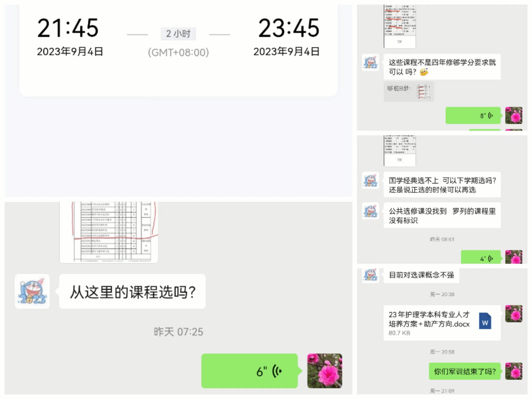Tap the 23:45 end time
Image resolution: width=532 pixels, height=399 pixels.
pyautogui.click(x=288, y=28)
